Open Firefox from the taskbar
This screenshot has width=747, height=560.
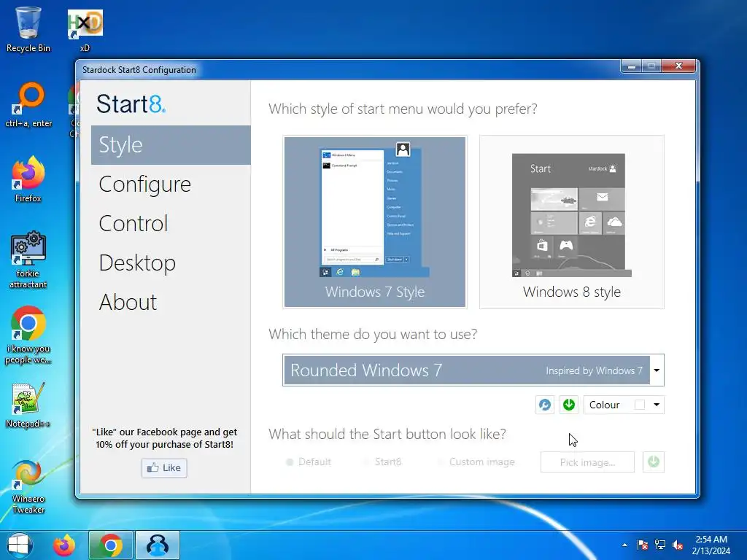point(64,545)
